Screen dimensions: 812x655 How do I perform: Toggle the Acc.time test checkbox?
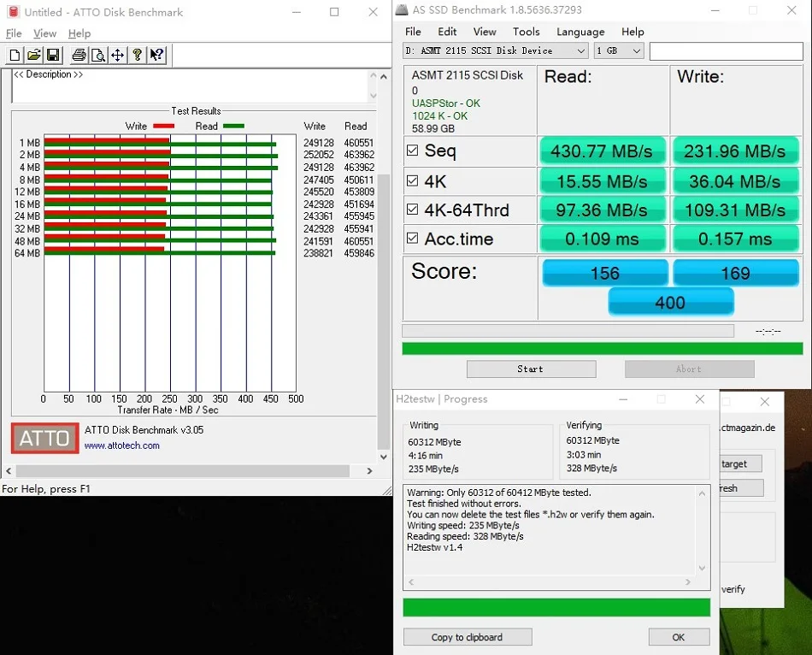click(x=412, y=238)
